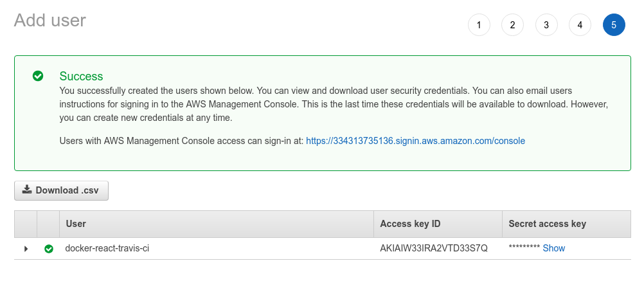Click the Secret access key column header
Image resolution: width=644 pixels, height=281 pixels.
(548, 224)
